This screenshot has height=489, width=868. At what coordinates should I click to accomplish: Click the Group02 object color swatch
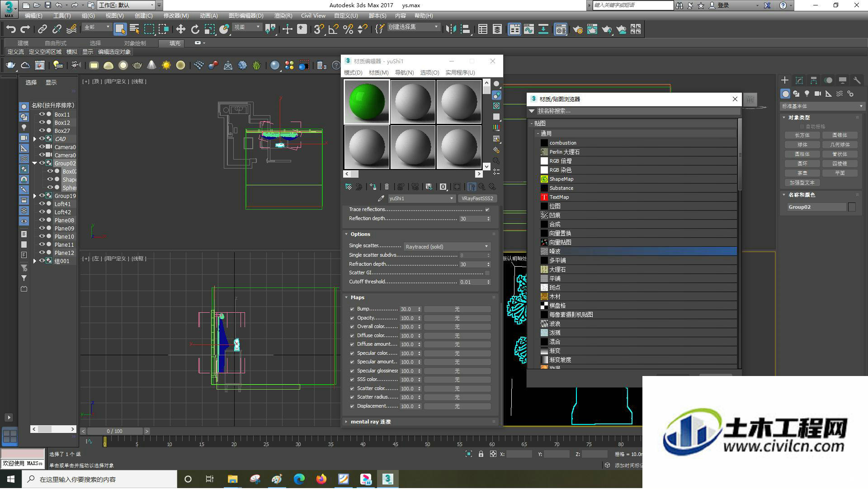pos(852,207)
